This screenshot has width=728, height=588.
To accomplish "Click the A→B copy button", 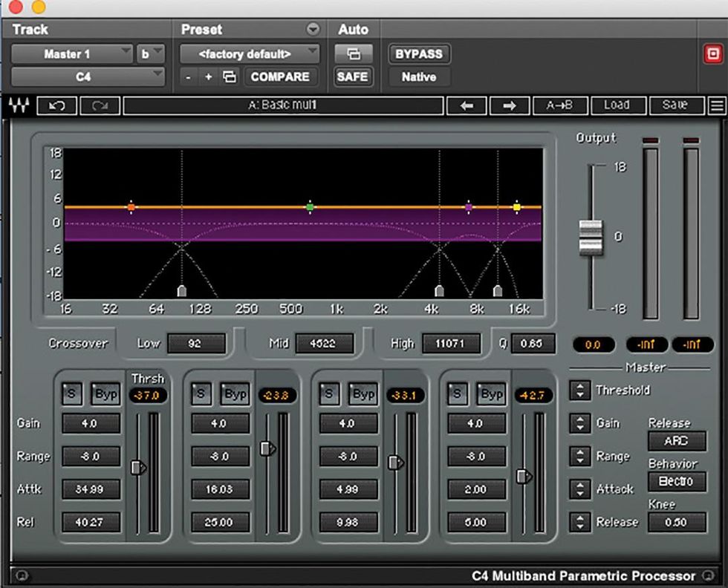I will tap(559, 105).
